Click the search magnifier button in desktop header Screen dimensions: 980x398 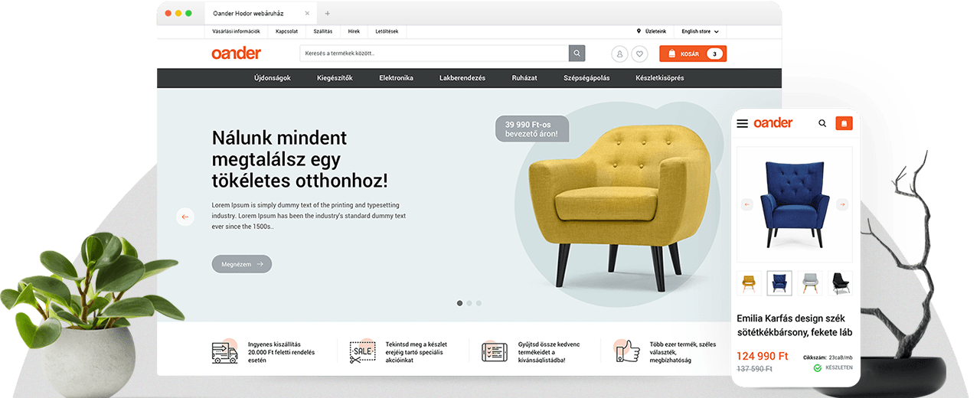coord(577,54)
